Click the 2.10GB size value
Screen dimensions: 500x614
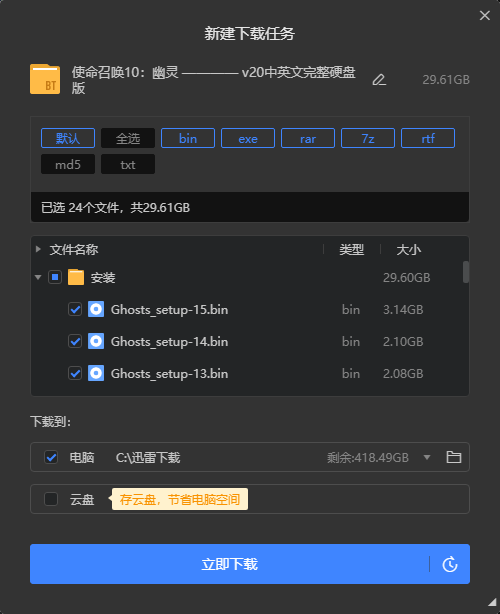click(403, 342)
